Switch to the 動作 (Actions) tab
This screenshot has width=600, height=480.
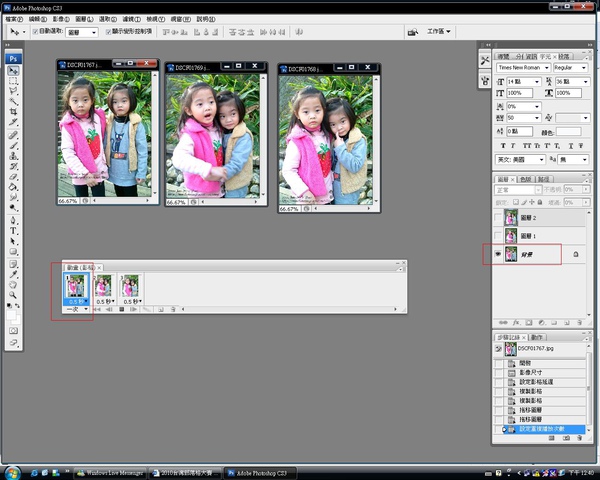click(x=537, y=337)
